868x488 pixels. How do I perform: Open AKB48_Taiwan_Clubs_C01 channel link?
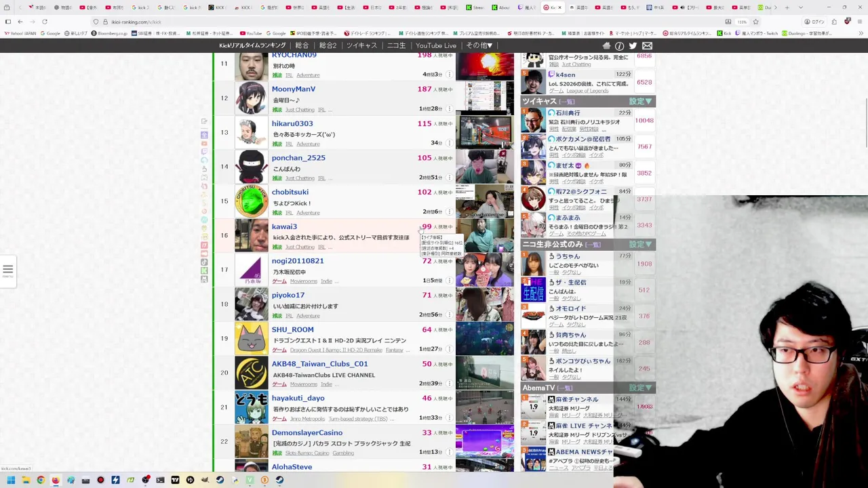click(319, 364)
